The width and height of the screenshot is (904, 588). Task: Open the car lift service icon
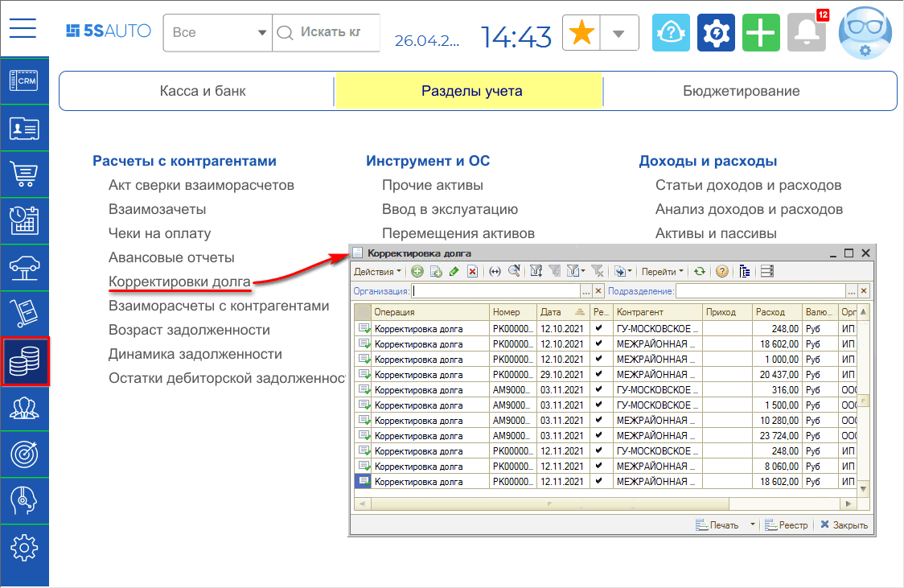[24, 267]
